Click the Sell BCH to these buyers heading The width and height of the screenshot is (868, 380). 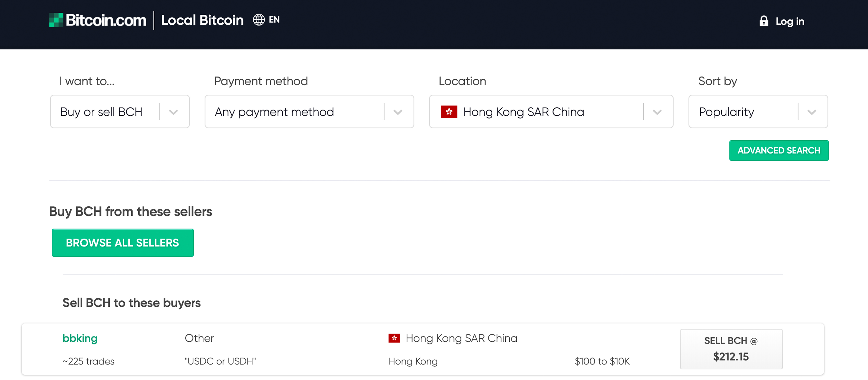click(x=131, y=303)
